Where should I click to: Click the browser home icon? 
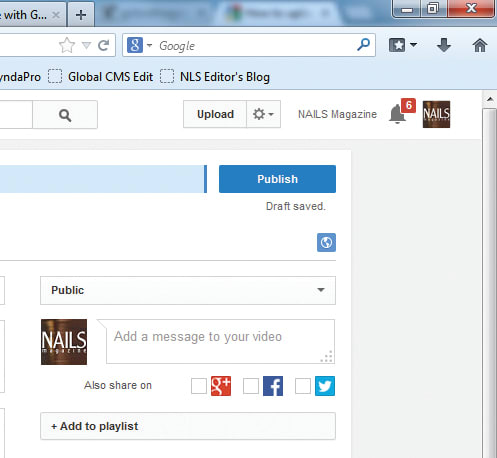point(480,45)
